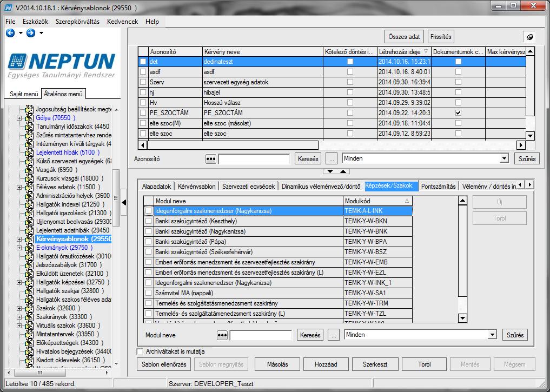
Task: Click the dots icon beside Azonosító search field
Action: [210, 159]
